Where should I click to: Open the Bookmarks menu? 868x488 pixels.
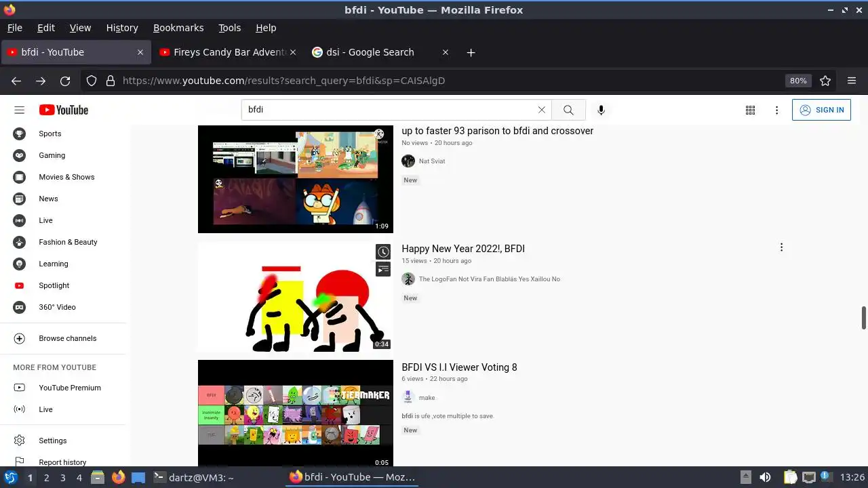pyautogui.click(x=178, y=28)
